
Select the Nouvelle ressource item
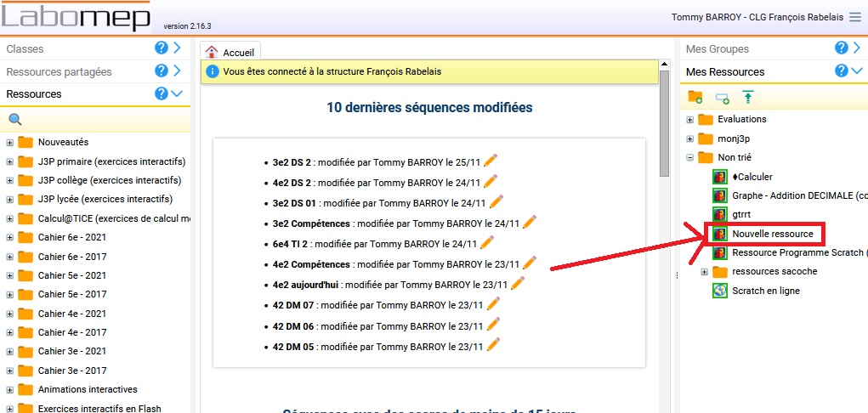tap(772, 234)
